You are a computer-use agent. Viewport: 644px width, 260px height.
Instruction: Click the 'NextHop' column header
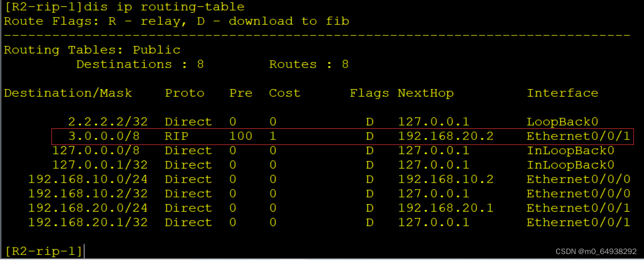coord(426,93)
